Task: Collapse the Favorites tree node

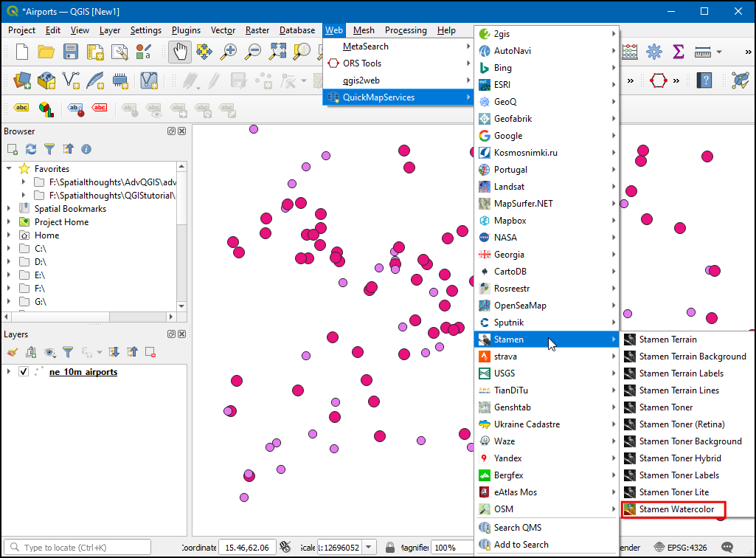Action: (9, 169)
